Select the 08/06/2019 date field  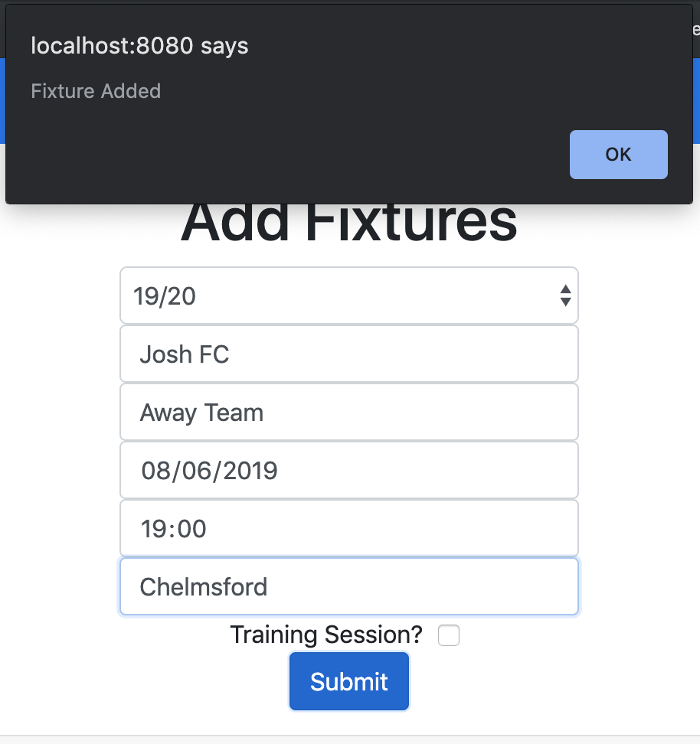click(x=348, y=471)
